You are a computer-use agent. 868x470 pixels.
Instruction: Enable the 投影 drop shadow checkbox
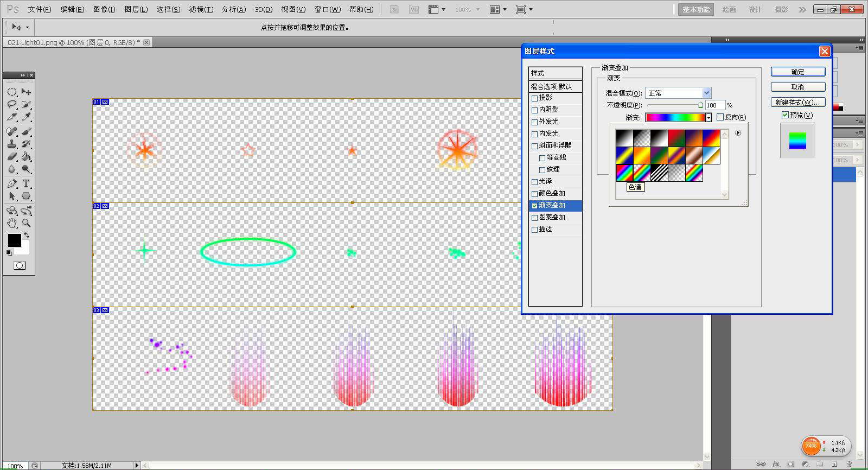[535, 98]
